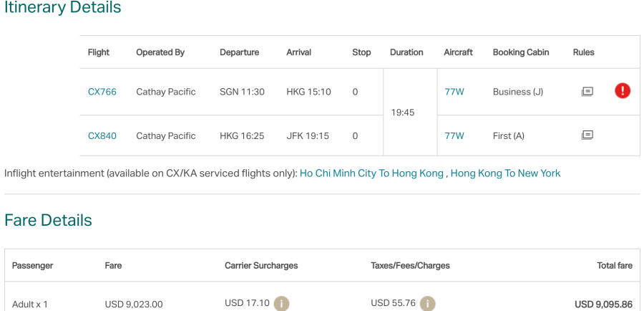
Task: Click the total fare USD 9,095.86
Action: [603, 305]
